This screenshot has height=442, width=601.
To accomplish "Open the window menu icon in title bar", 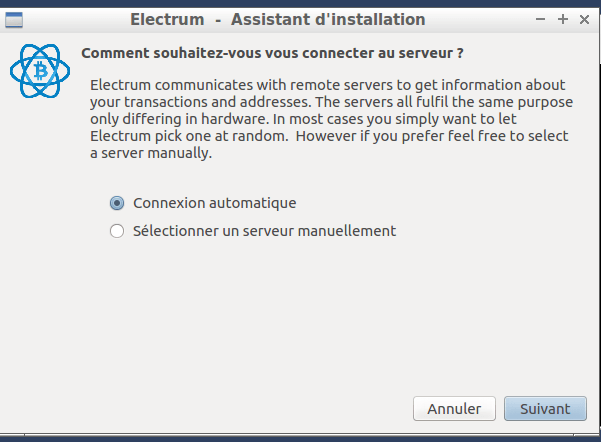I will [14, 20].
